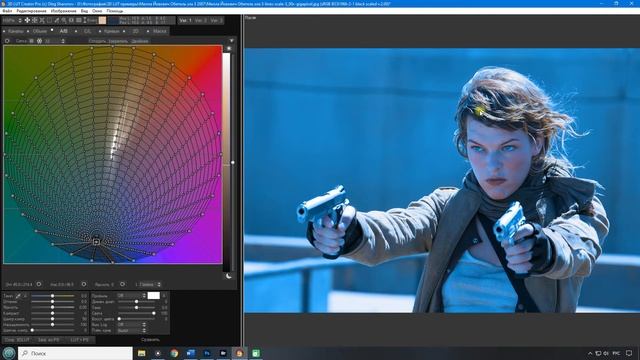
Task: Open File Explorer from the taskbar
Action: click(x=142, y=353)
